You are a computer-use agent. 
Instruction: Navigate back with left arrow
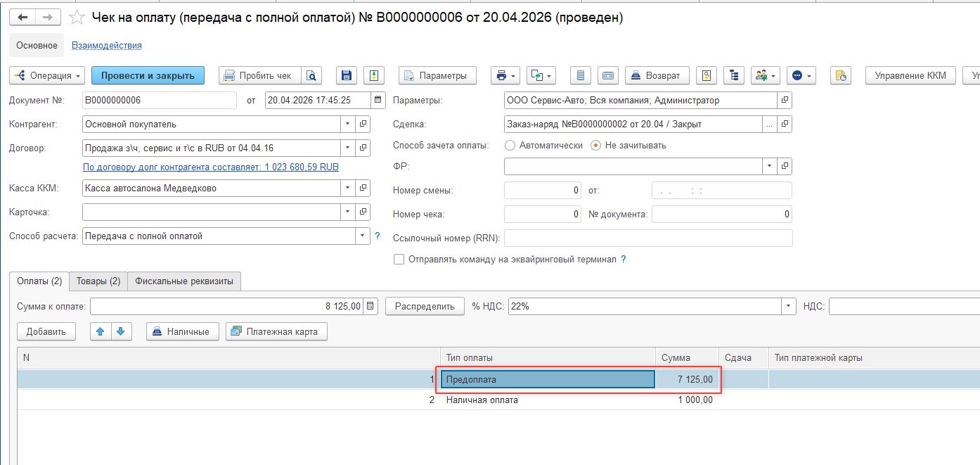click(22, 18)
